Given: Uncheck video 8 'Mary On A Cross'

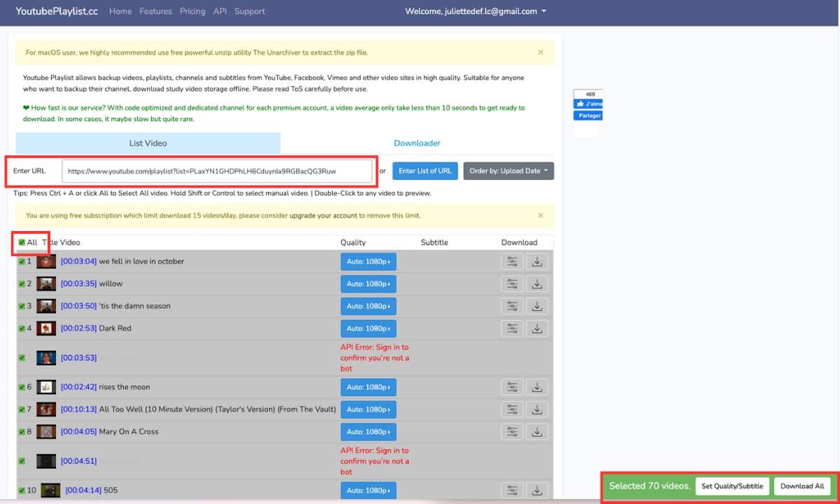Looking at the screenshot, I should click(x=22, y=432).
